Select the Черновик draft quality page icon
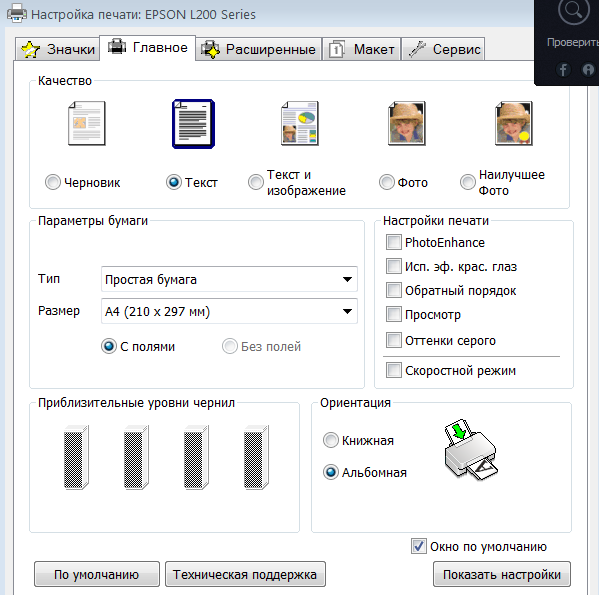This screenshot has height=595, width=599. point(87,123)
